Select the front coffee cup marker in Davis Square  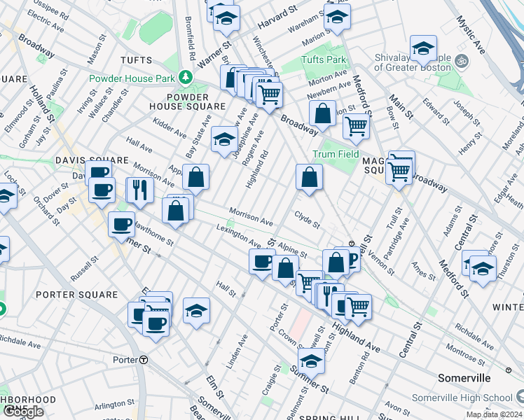pyautogui.click(x=102, y=190)
